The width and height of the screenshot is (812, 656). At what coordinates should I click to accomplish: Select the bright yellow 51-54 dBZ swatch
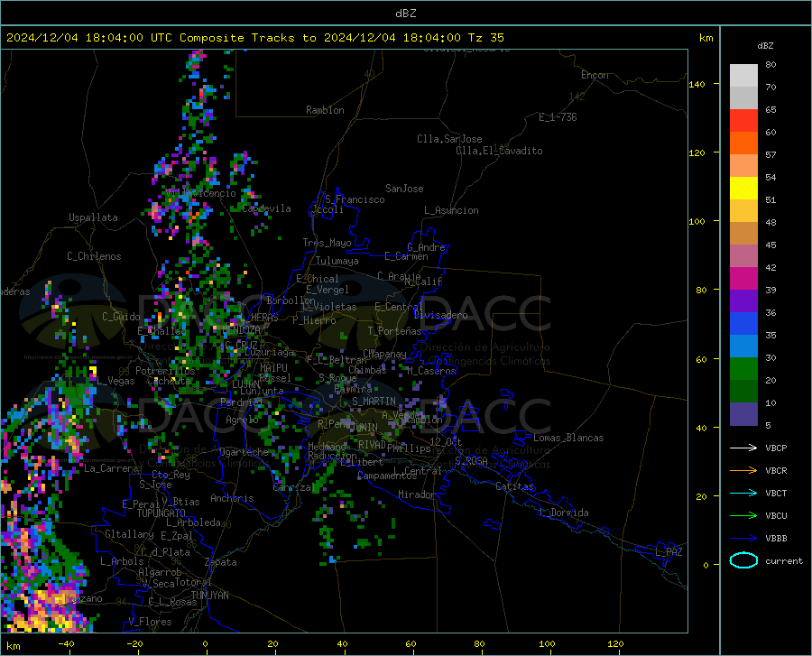[x=743, y=189]
